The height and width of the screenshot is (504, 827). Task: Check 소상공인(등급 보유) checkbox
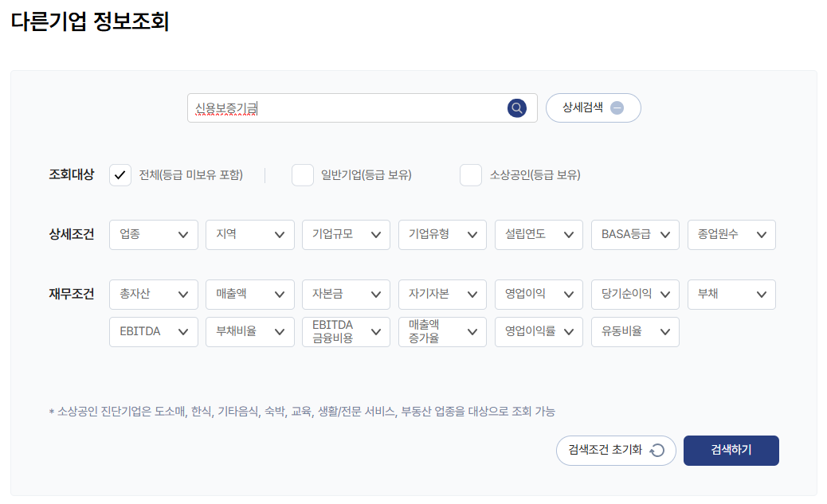point(471,174)
